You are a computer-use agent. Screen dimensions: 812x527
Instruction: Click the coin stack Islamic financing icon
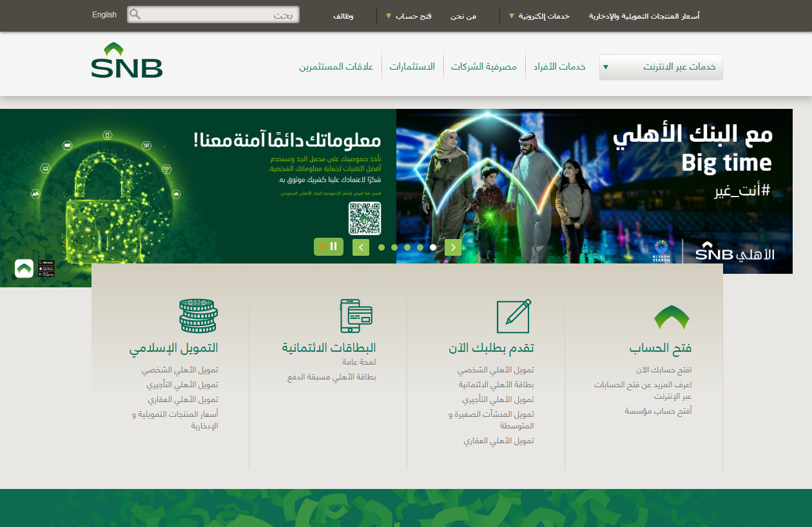[x=198, y=316]
